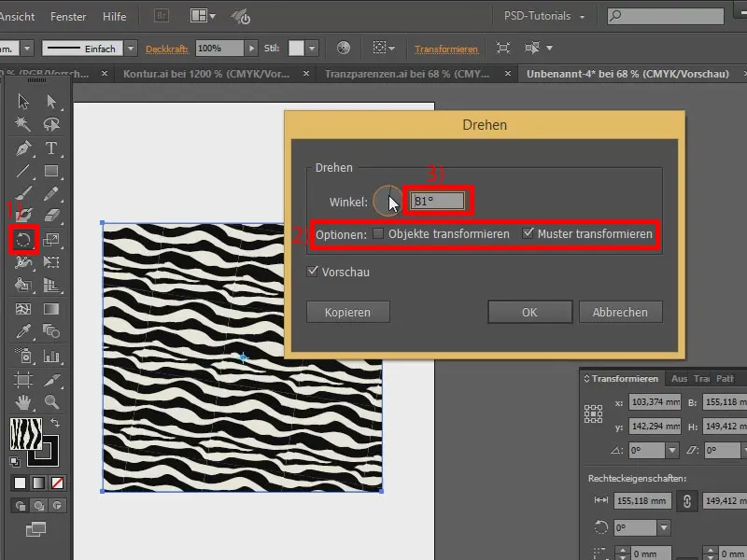
Task: Open the Ansicht menu
Action: 17,16
